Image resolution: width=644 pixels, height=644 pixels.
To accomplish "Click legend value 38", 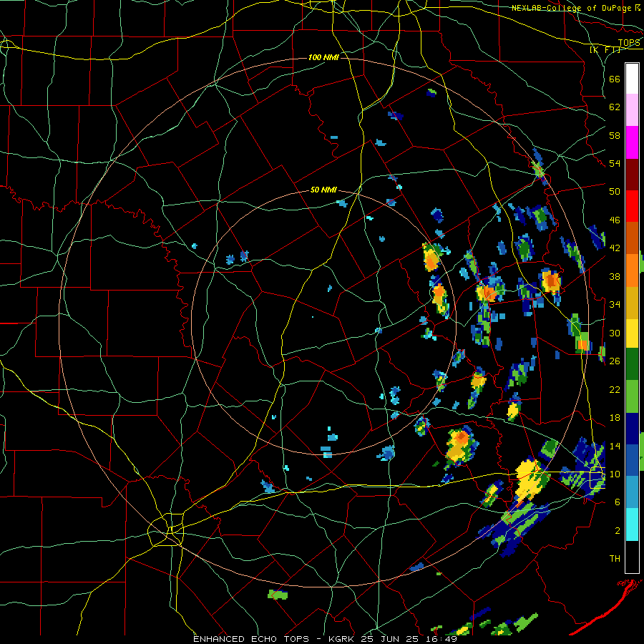I will tap(615, 276).
